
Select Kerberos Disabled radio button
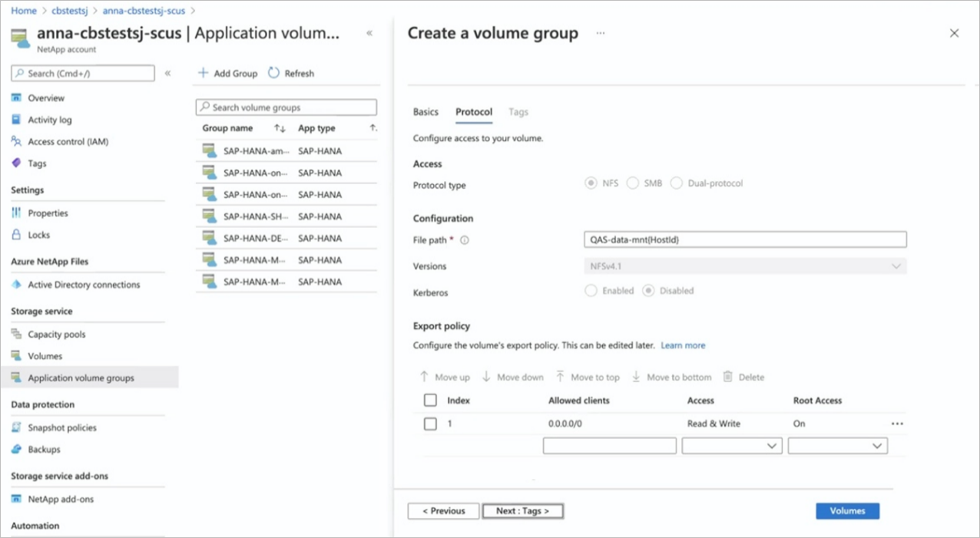point(648,291)
